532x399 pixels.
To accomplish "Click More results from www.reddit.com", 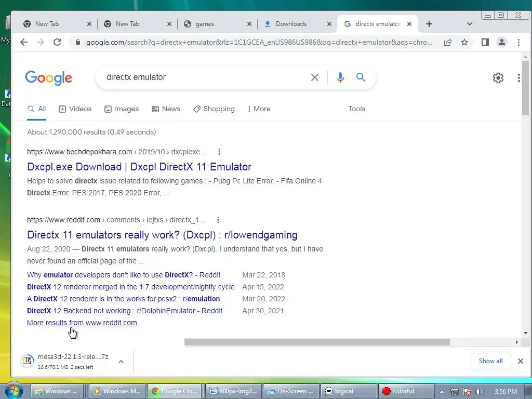I will point(82,323).
